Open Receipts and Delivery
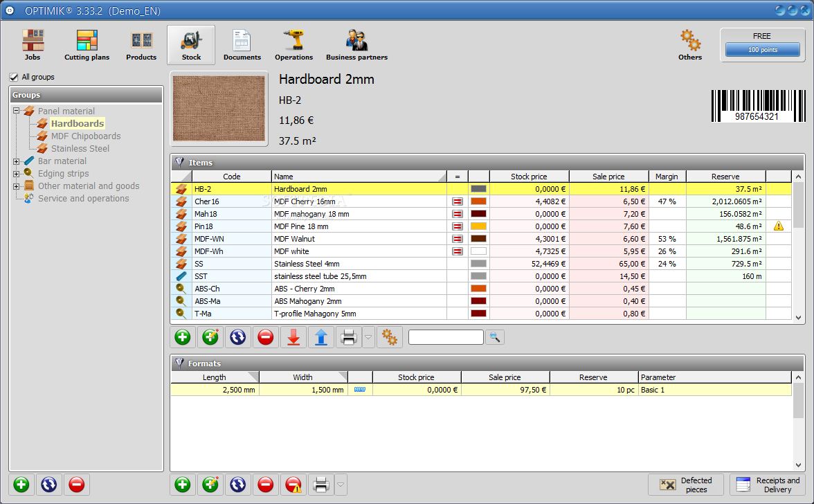The image size is (814, 504). pos(767,485)
